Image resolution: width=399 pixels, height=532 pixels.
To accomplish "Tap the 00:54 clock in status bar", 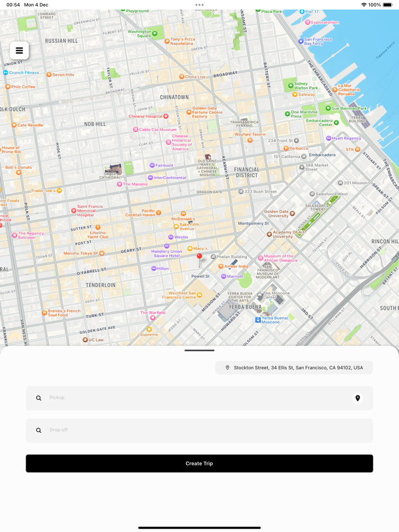I will (x=13, y=5).
